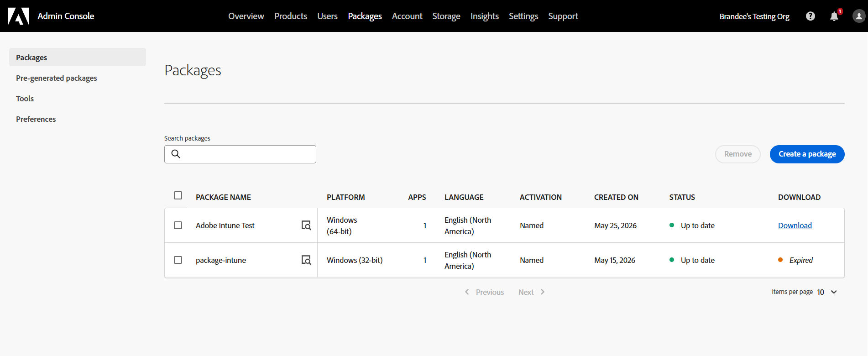
Task: Click the Download link for Adobe Intune Test
Action: pyautogui.click(x=795, y=225)
